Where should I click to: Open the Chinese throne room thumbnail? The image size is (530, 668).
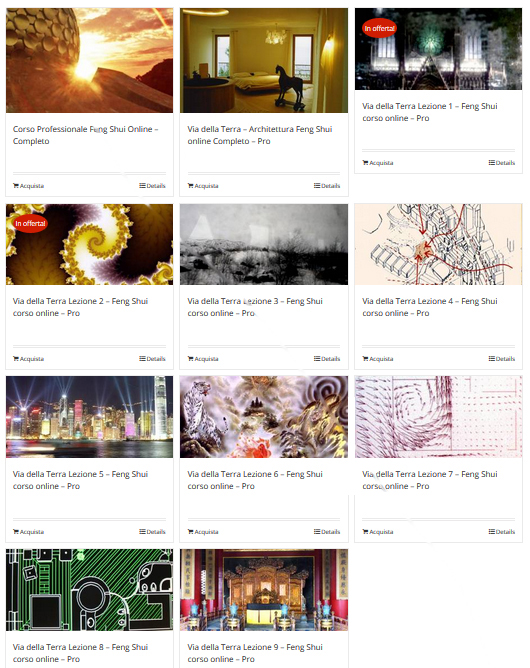point(264,590)
